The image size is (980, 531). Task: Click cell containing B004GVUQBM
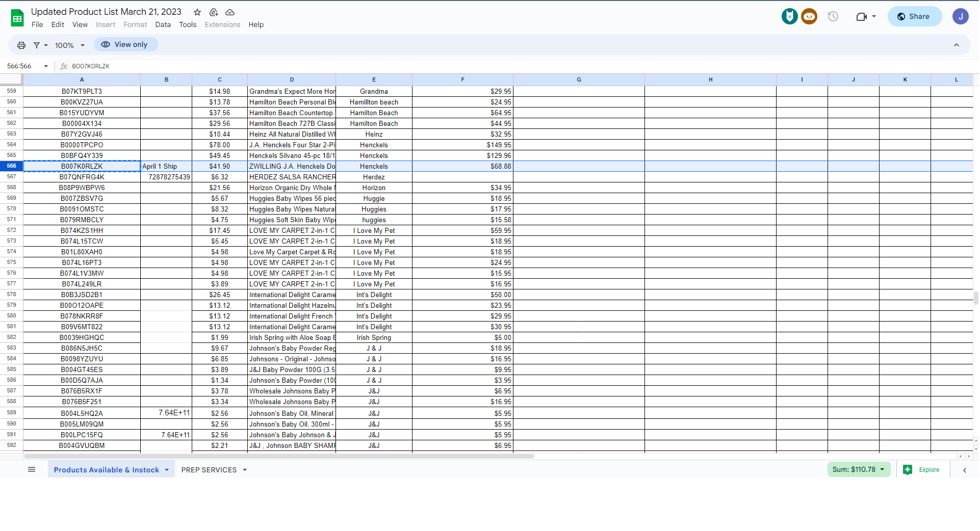pyautogui.click(x=82, y=445)
